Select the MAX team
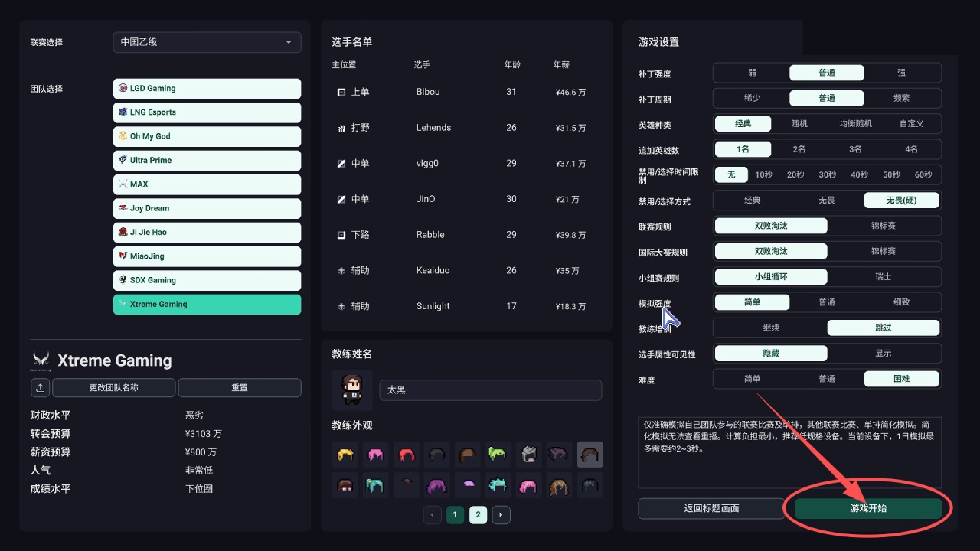The height and width of the screenshot is (551, 980). click(x=207, y=184)
